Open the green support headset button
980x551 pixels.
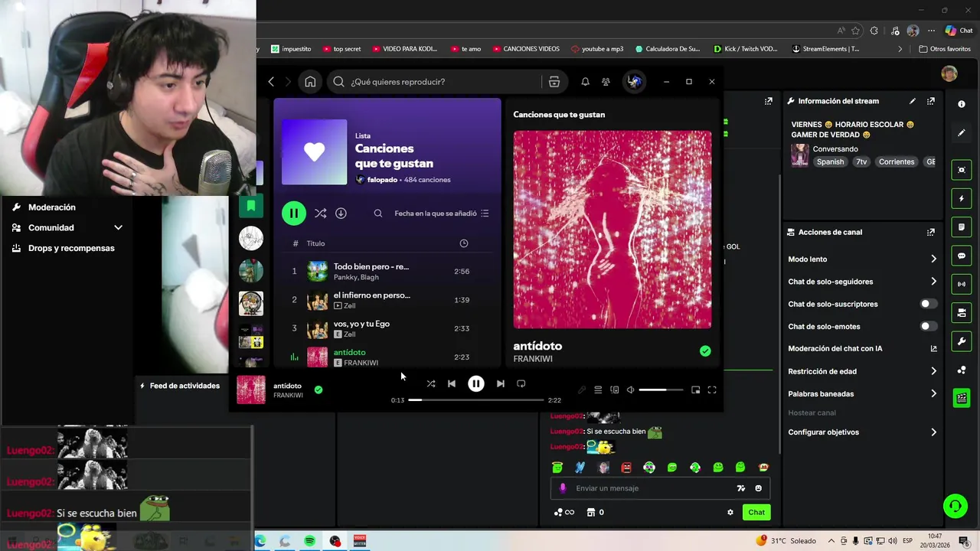tap(955, 505)
